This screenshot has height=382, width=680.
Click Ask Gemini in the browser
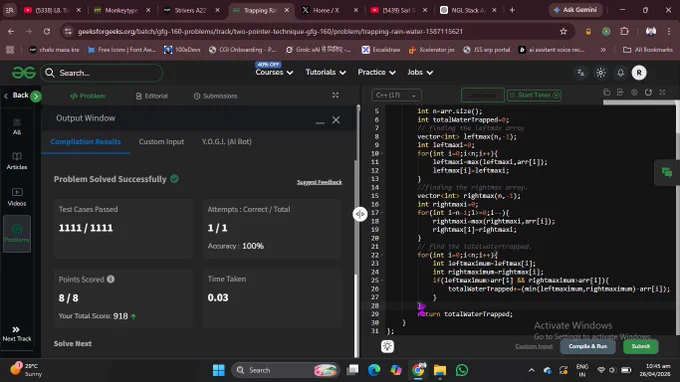(575, 10)
